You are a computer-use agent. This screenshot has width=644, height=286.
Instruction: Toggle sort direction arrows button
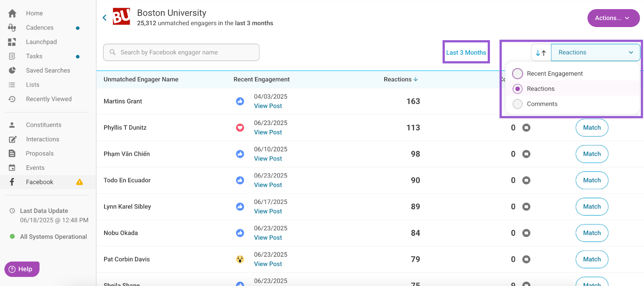541,53
